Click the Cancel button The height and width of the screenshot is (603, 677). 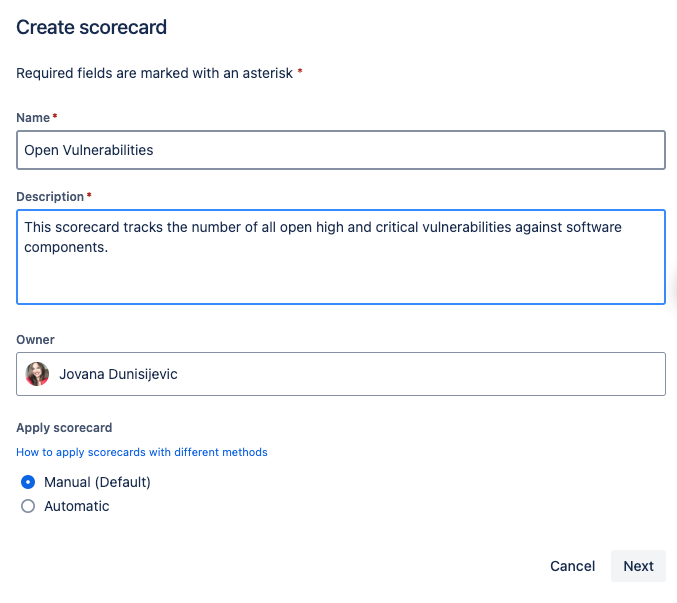point(572,566)
